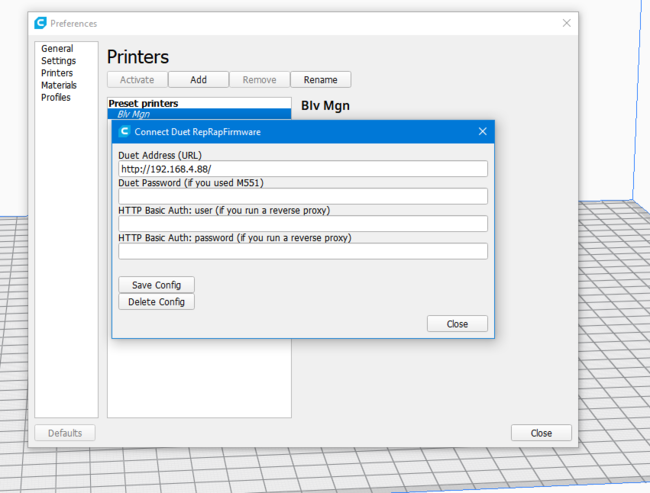
Task: Click the Close button of Preferences window
Action: click(541, 433)
